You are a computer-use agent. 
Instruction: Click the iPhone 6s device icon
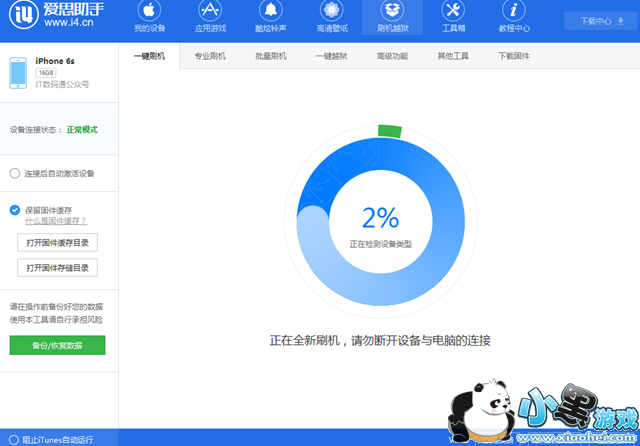pos(18,73)
